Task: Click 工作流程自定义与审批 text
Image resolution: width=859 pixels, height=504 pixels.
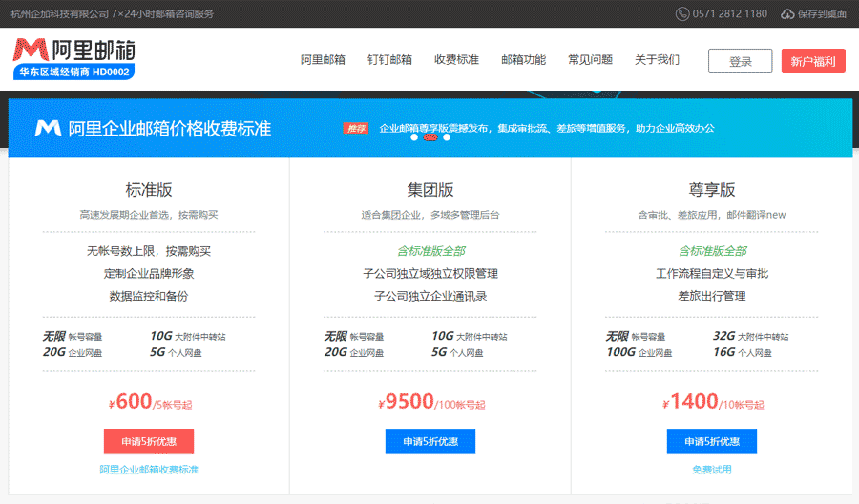Action: click(x=712, y=273)
